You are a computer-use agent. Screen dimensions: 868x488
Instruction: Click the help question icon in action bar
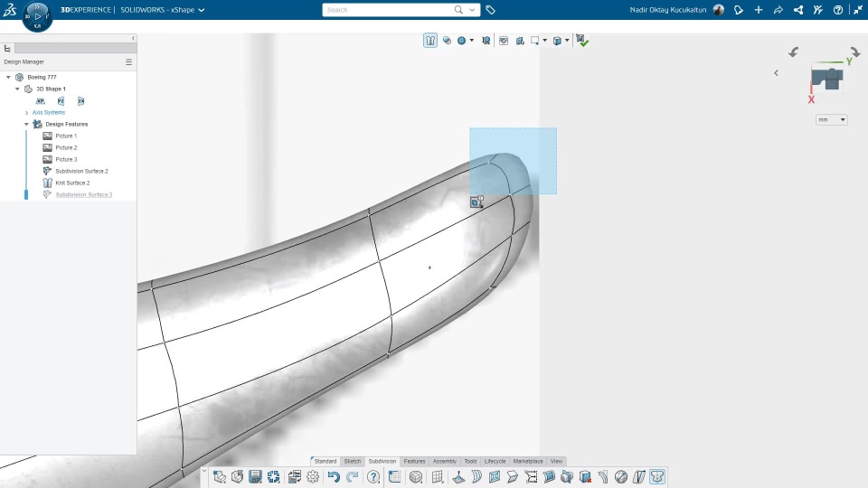[373, 476]
